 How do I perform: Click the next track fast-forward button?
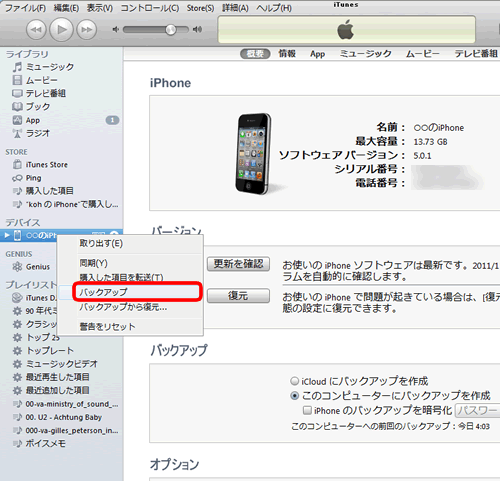click(x=87, y=30)
